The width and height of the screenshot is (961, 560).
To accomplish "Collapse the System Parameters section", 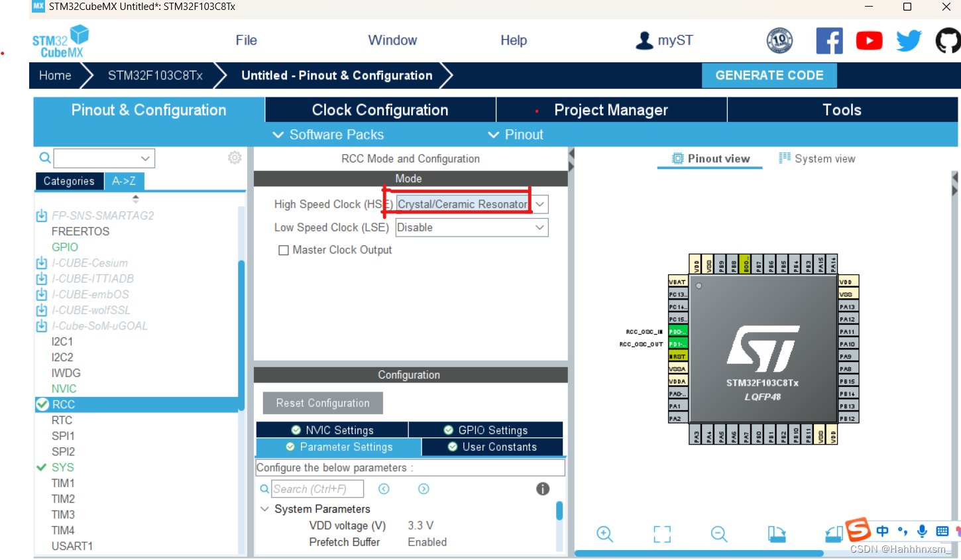I will [x=264, y=509].
